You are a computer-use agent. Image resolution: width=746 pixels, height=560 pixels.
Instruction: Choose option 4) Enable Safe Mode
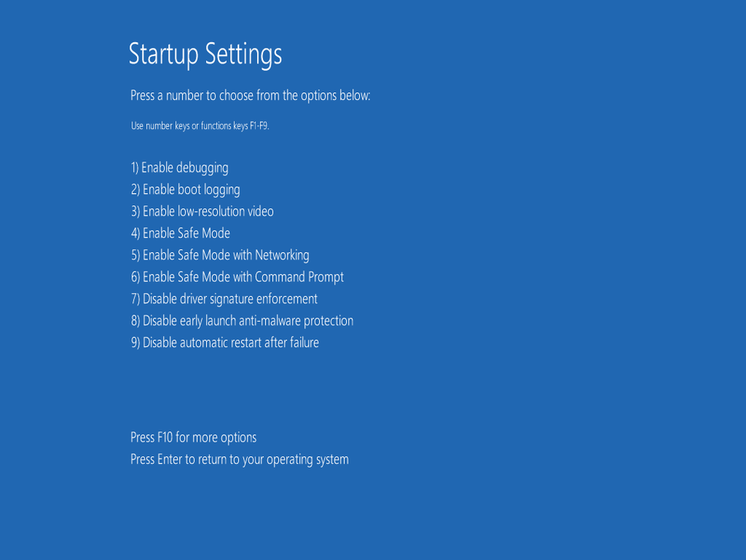tap(180, 233)
